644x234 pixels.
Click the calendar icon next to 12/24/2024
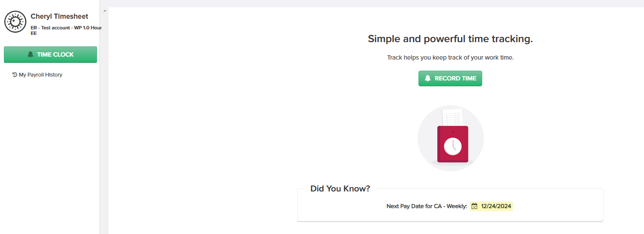click(x=475, y=206)
